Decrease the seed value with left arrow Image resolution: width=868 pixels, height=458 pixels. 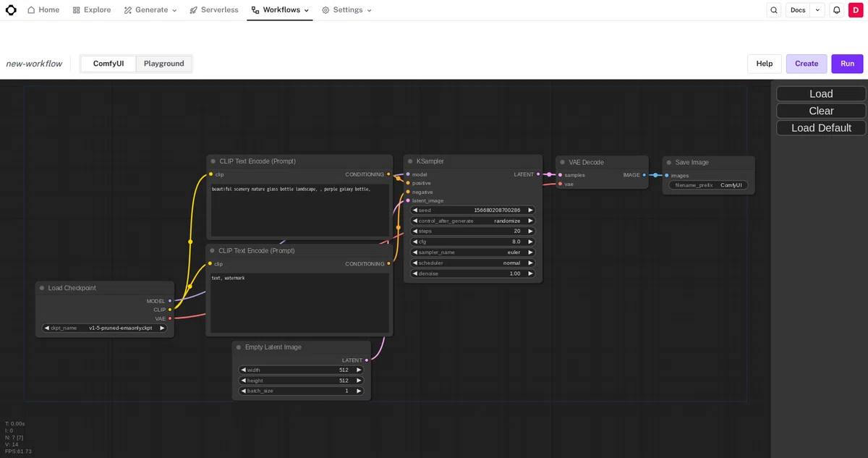click(415, 211)
